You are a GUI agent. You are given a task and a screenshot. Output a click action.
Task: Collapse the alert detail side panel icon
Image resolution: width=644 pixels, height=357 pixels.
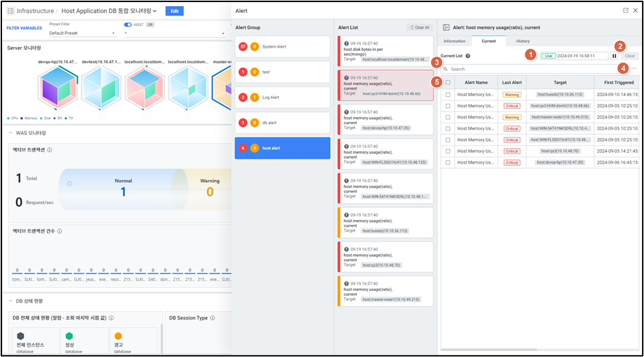447,27
